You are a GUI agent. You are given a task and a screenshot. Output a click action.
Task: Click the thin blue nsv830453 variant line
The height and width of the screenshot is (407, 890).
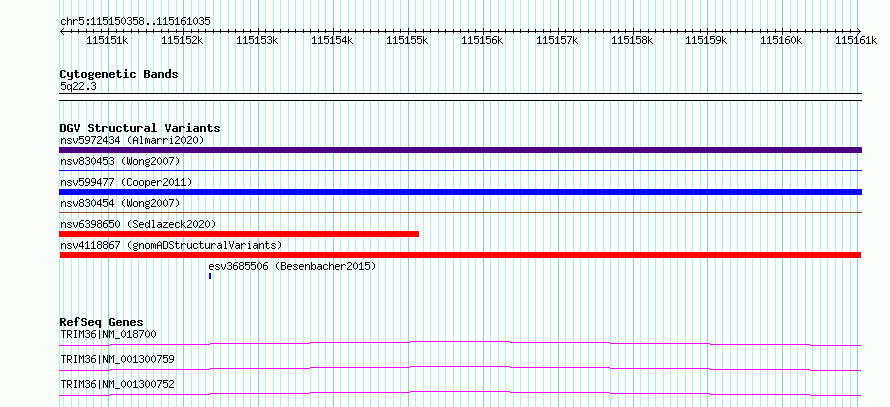(460, 170)
